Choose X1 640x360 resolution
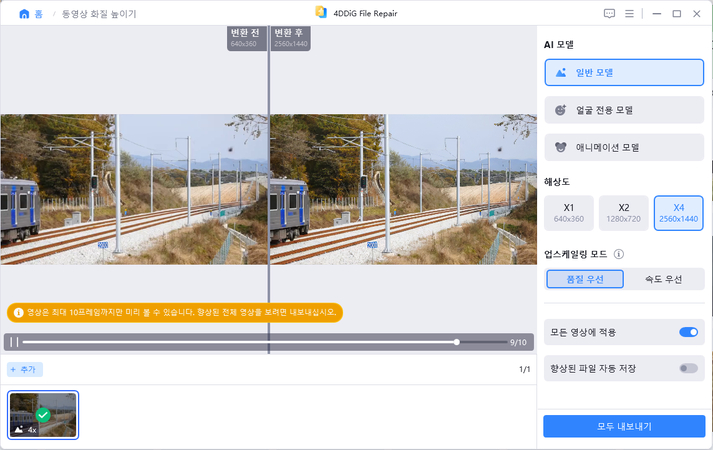 tap(569, 213)
